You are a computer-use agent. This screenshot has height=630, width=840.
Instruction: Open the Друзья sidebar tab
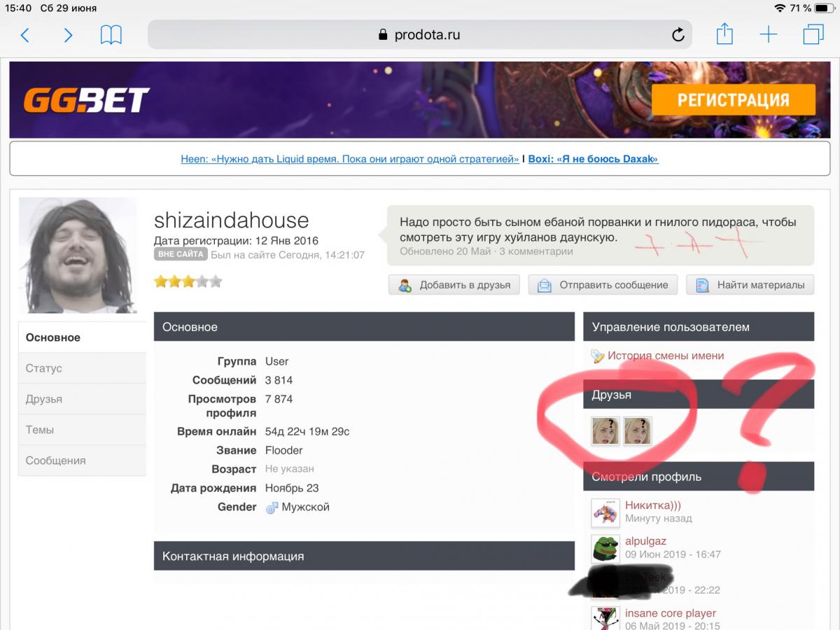click(82, 399)
